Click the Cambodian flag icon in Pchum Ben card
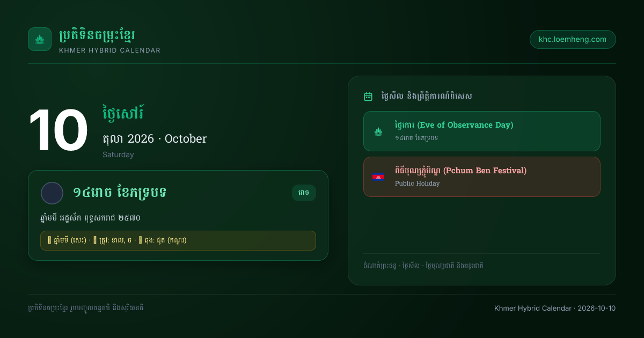 click(378, 177)
